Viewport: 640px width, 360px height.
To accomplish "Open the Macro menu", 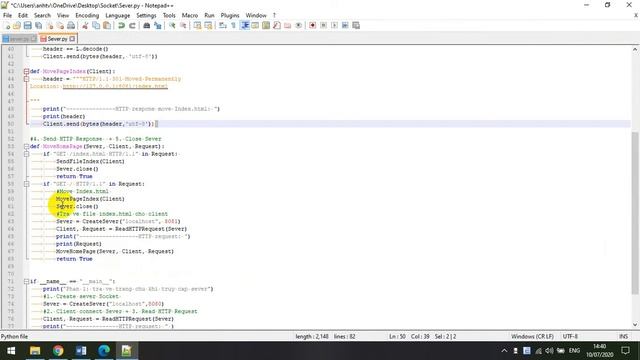I will [190, 15].
